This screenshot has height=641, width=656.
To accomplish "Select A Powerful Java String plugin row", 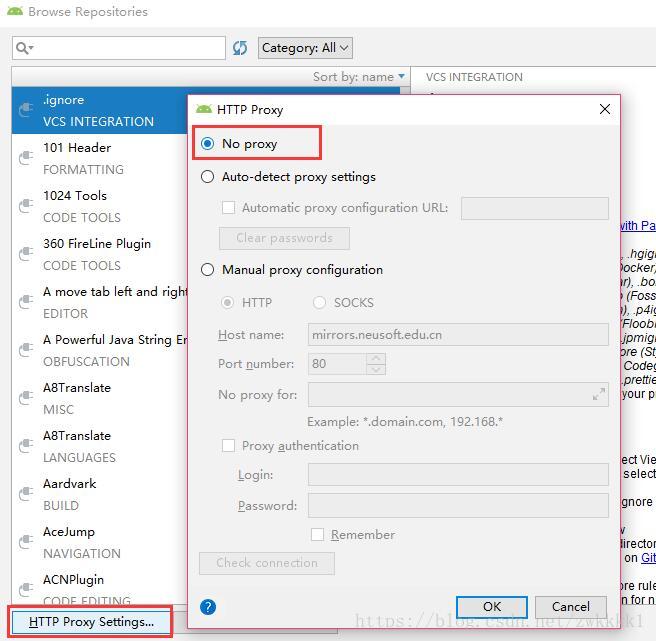I will [100, 350].
